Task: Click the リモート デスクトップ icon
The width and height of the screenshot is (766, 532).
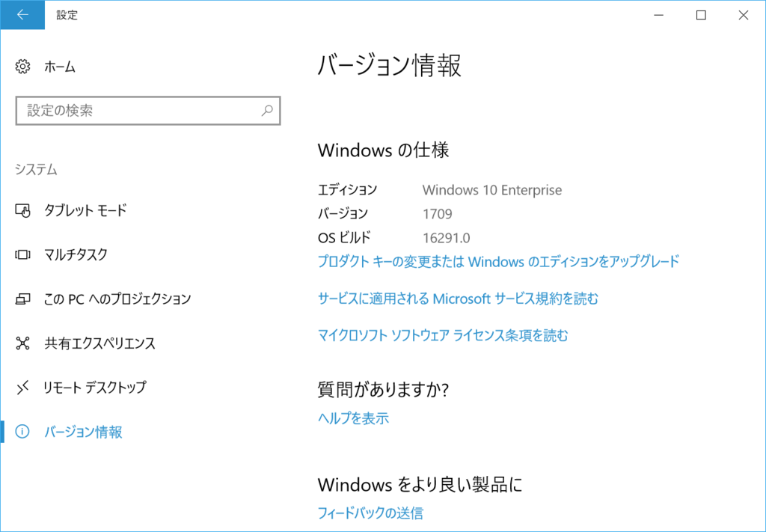Action: pos(22,388)
